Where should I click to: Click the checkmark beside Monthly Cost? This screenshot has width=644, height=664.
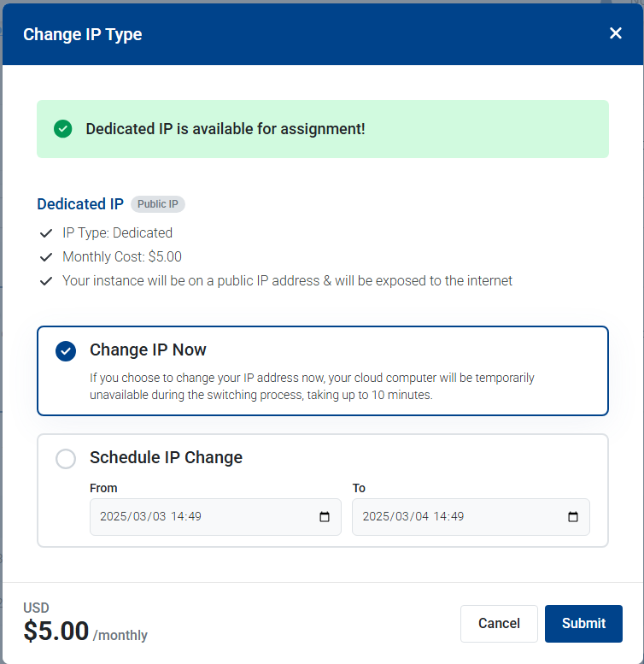point(46,257)
